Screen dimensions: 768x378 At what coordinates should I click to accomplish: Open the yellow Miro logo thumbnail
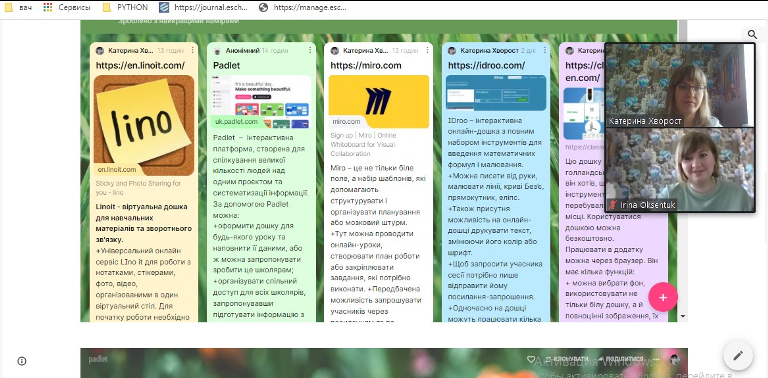tap(379, 101)
